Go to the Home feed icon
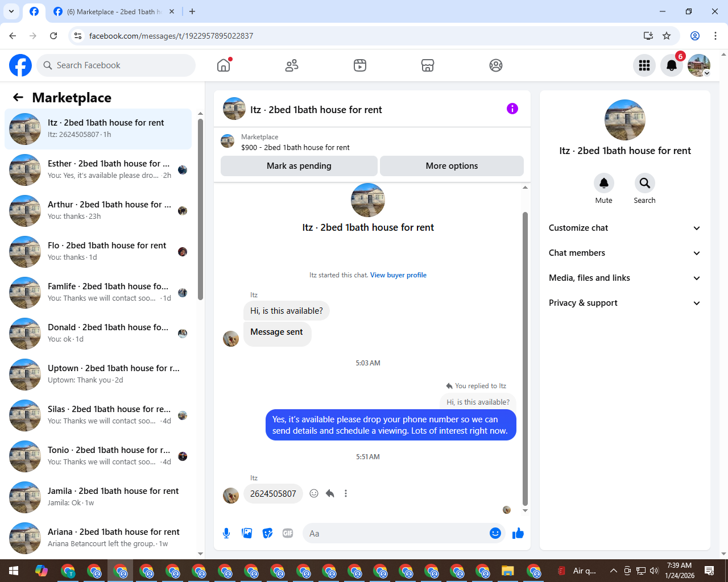 224,65
